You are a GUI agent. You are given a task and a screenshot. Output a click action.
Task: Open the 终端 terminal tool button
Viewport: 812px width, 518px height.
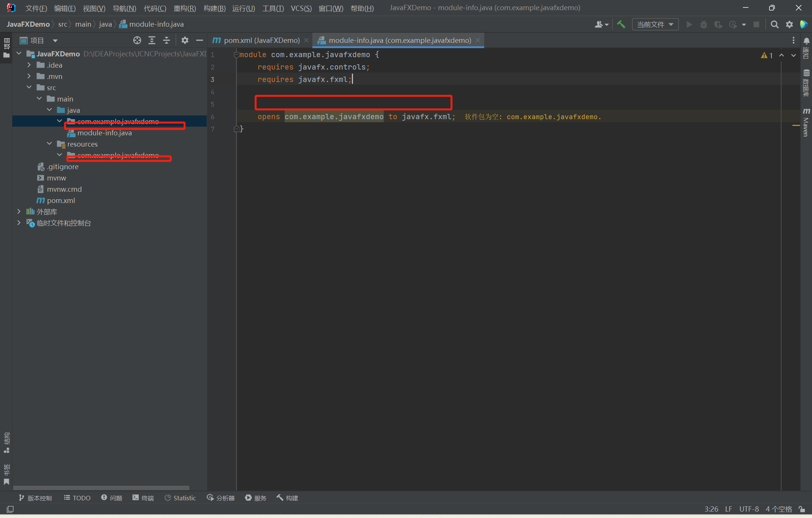[143, 498]
